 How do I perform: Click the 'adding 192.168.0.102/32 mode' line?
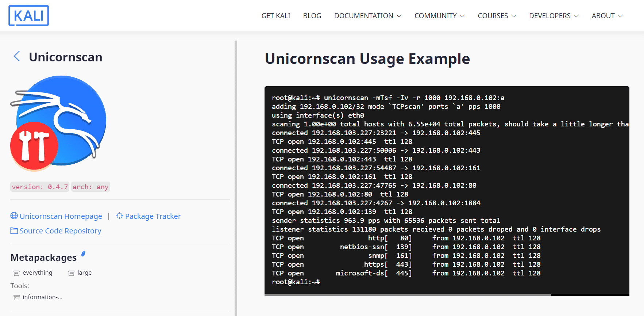(x=386, y=106)
